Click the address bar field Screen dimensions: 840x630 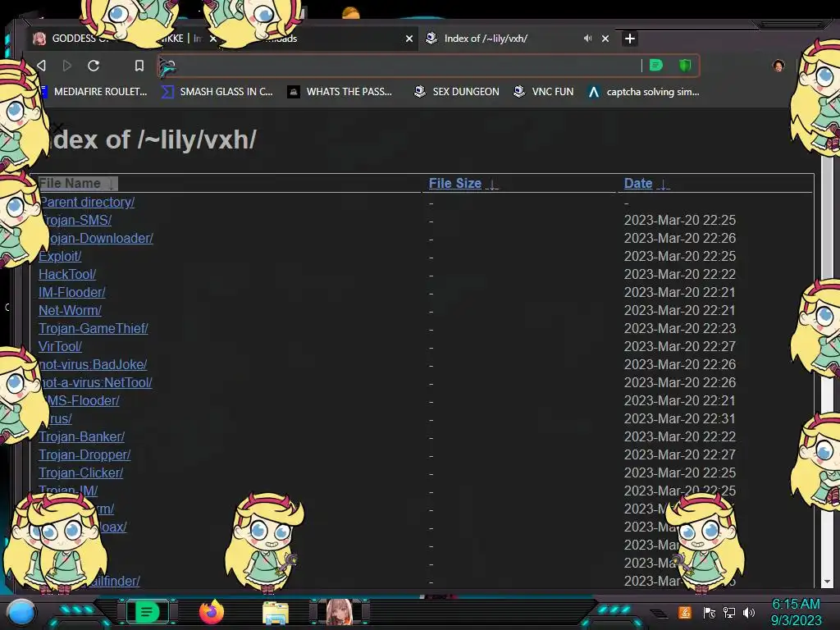(407, 66)
